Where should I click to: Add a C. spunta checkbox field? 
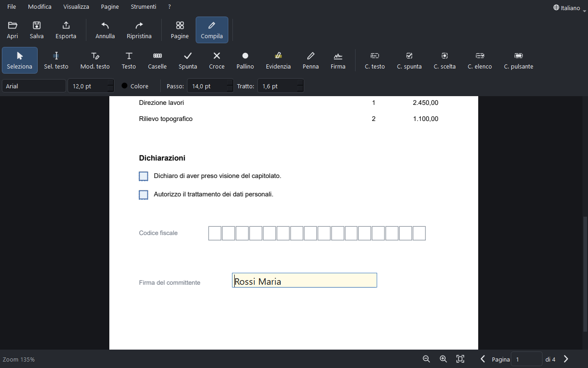[409, 60]
